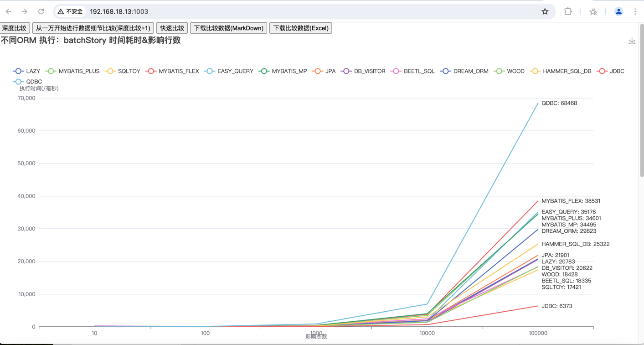The image size is (644, 345).
Task: Click the 执行时间(/毫秒) axis title
Action: click(39, 89)
